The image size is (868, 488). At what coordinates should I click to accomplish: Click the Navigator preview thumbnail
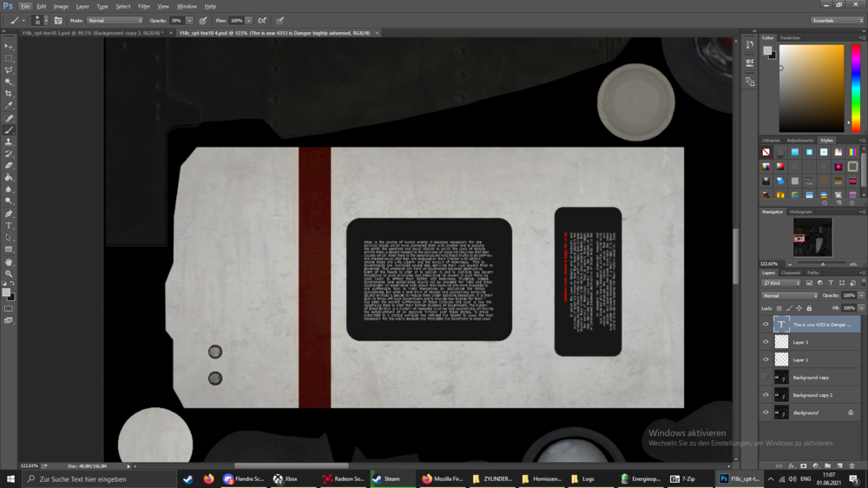coord(812,237)
